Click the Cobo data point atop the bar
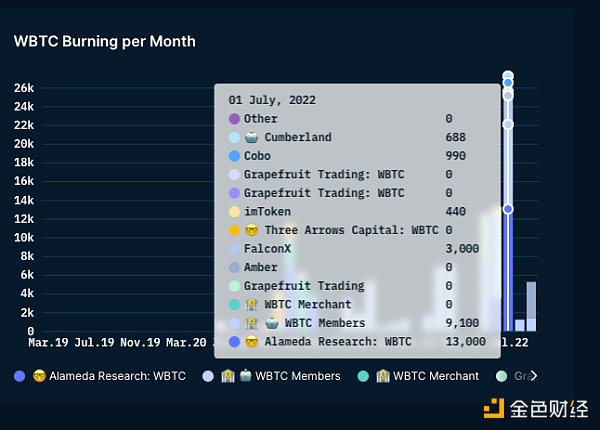Viewport: 600px width, 430px height. tap(508, 83)
